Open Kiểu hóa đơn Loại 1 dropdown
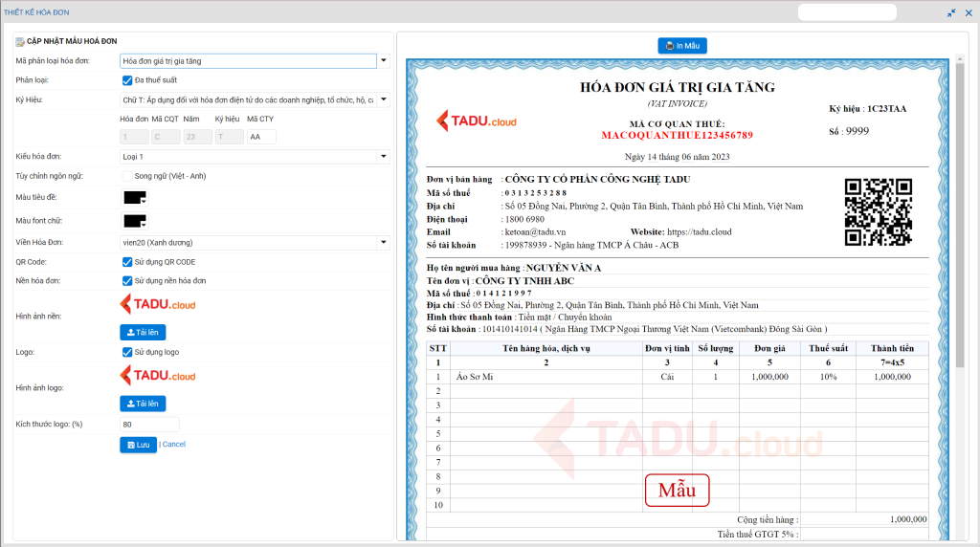980x547 pixels. click(384, 156)
